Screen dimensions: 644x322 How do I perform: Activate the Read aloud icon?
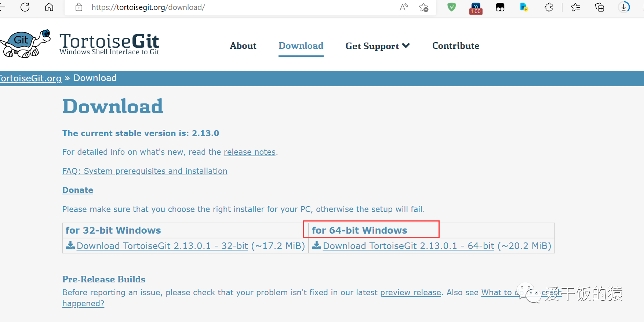404,7
